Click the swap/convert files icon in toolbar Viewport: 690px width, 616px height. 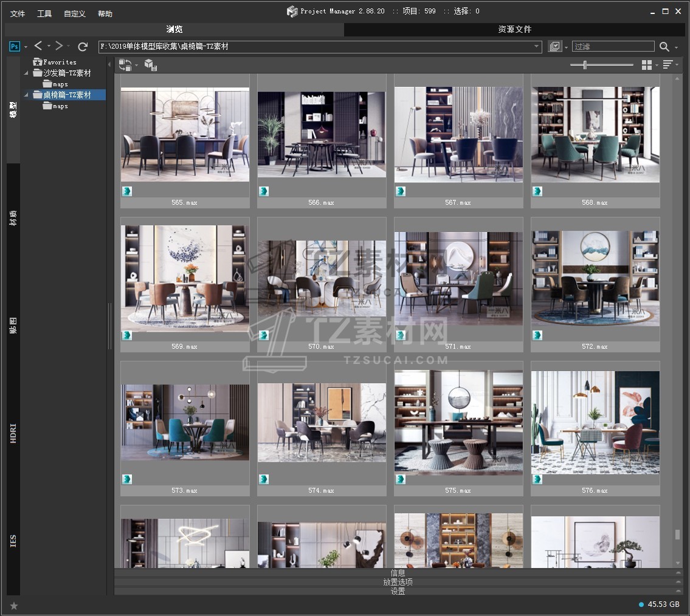click(125, 65)
